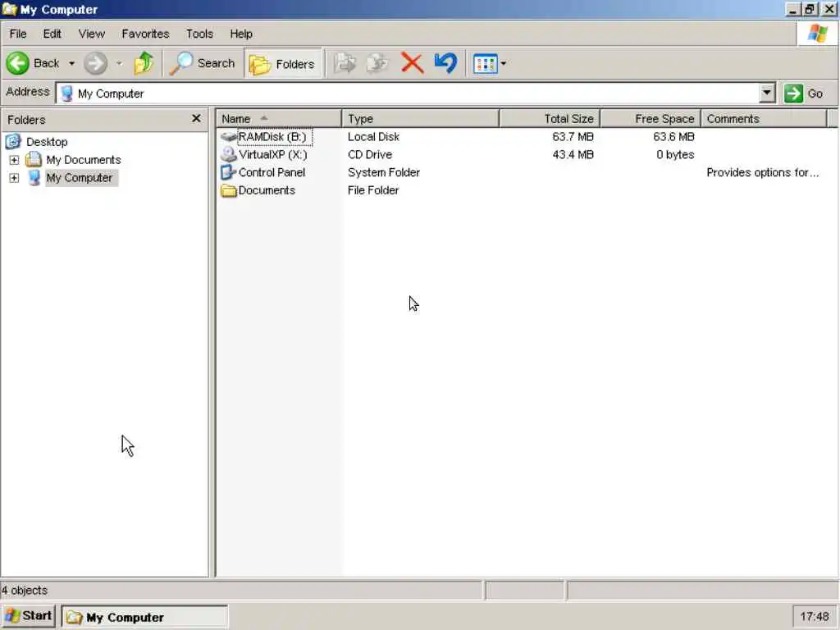Select My Documents in folder tree
Viewport: 840px width, 630px height.
pyautogui.click(x=83, y=160)
